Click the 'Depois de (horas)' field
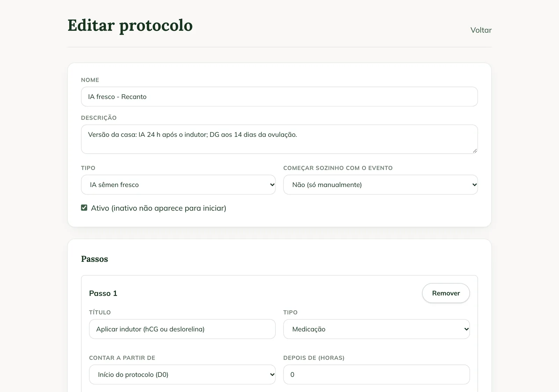 (376, 375)
